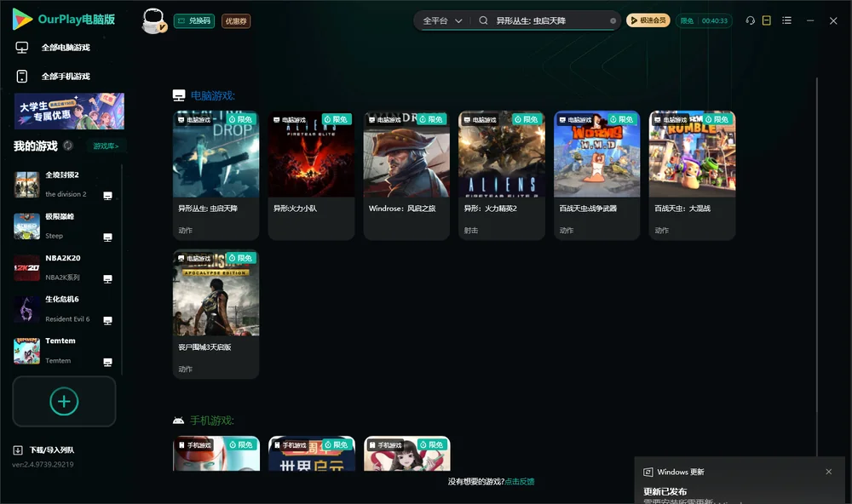Viewport: 852px width, 504px height.
Task: Click the PC icon beside Temtem
Action: pyautogui.click(x=107, y=363)
